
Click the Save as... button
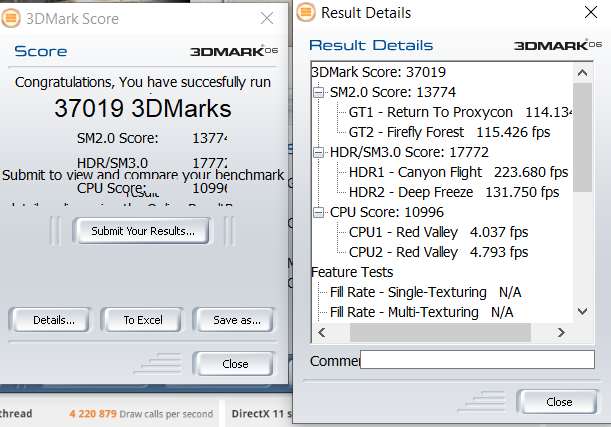237,320
